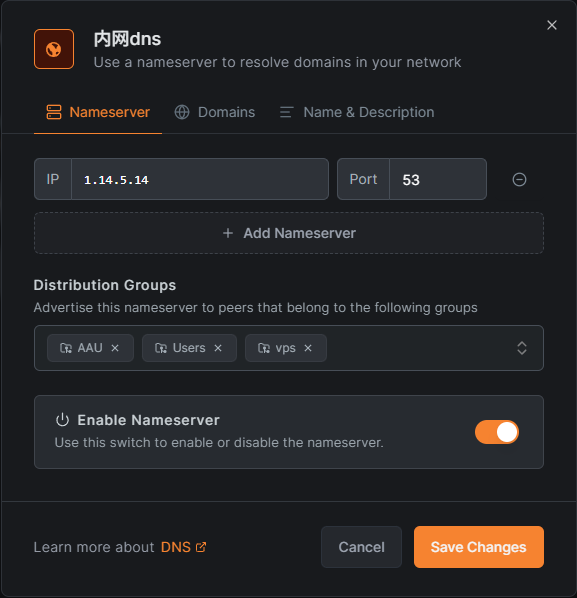Click the power icon beside Enable Nameserver
This screenshot has height=598, width=577.
tap(63, 420)
